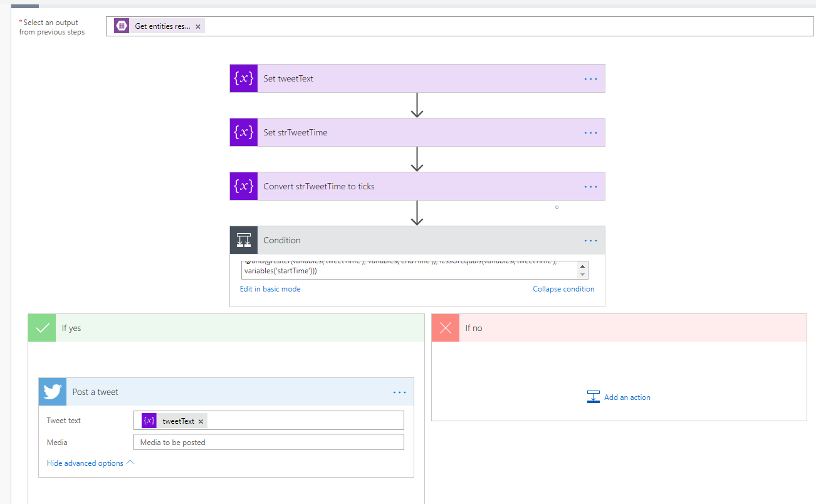The image size is (816, 504).
Task: Click the Condition step icon
Action: tap(244, 240)
